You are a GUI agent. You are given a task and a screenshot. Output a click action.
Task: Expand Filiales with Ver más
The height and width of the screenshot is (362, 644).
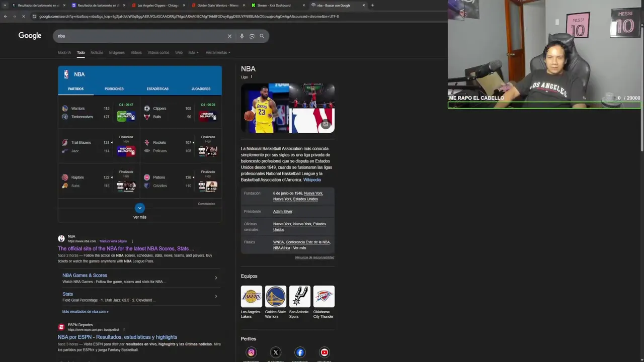[x=299, y=248]
